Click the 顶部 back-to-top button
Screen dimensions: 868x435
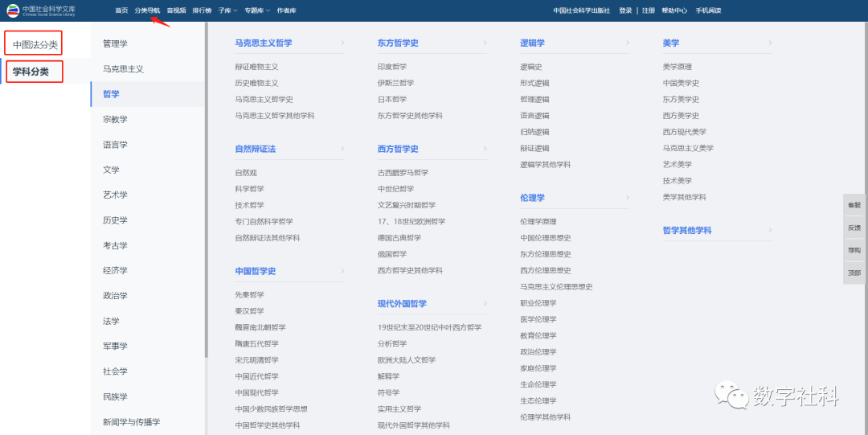(854, 273)
